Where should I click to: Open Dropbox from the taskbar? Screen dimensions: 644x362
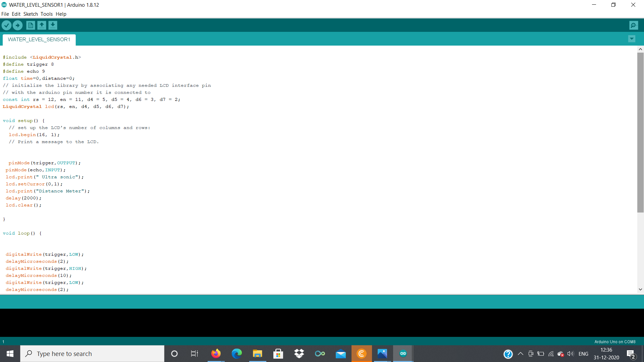(x=299, y=354)
